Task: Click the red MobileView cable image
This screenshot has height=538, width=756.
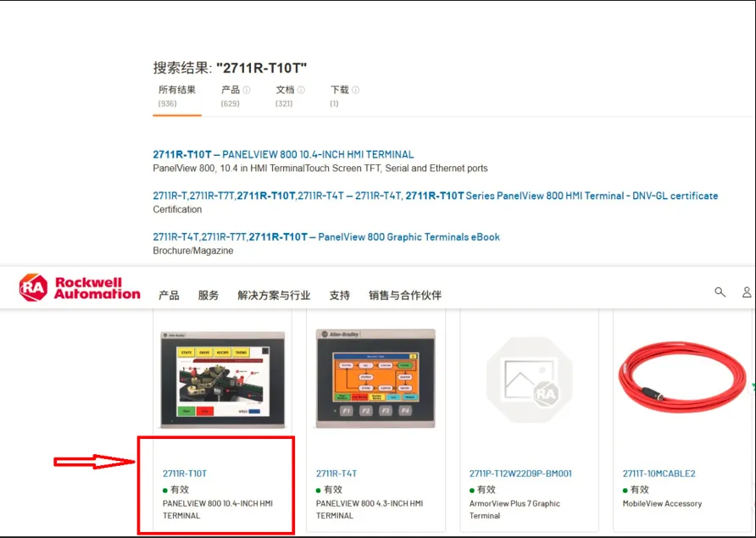Action: tap(682, 376)
